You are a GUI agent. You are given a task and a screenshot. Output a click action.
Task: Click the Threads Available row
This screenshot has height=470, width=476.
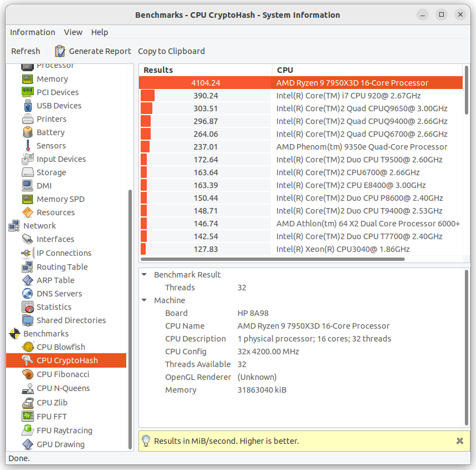(302, 364)
